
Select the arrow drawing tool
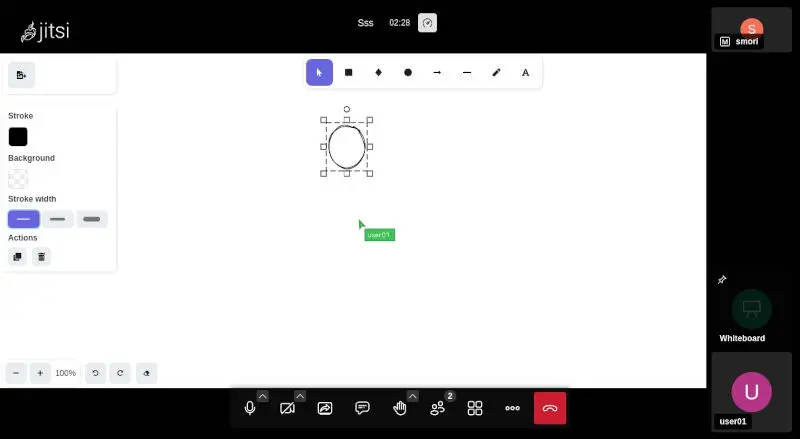pyautogui.click(x=437, y=72)
